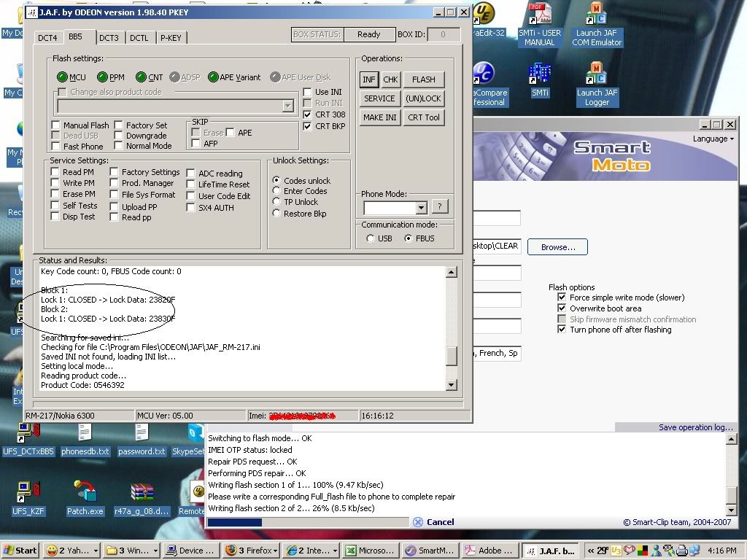Screen dimensions: 747x560
Task: Expand the 3 Windows Explorer taskbar group
Action: click(156, 551)
